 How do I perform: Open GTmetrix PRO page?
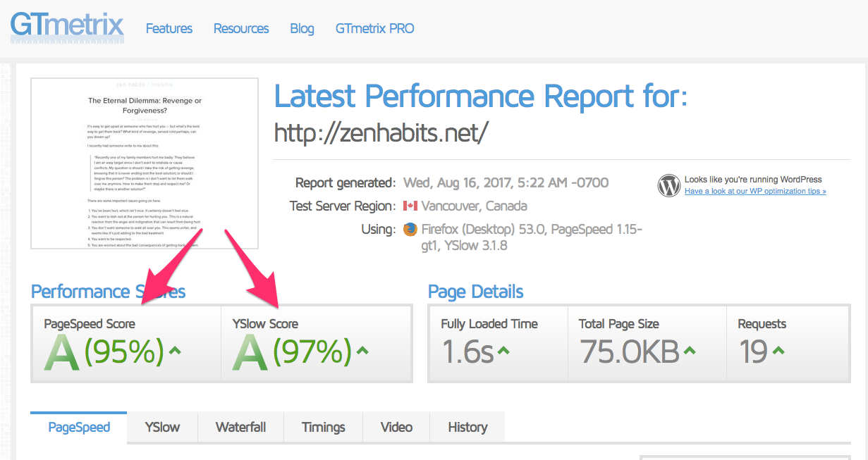(x=374, y=29)
